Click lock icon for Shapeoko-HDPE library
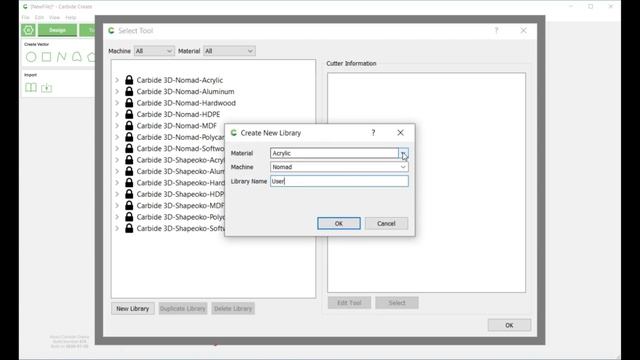This screenshot has width=640, height=360. [129, 194]
